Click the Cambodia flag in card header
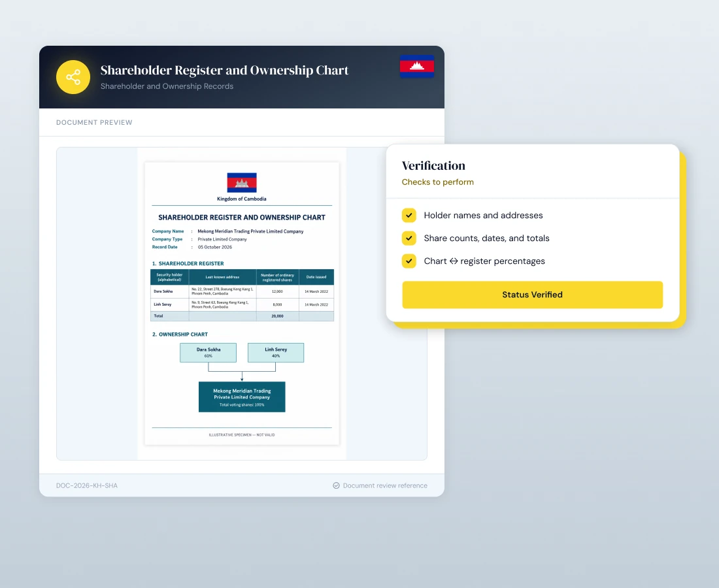This screenshot has height=588, width=719. tap(417, 66)
